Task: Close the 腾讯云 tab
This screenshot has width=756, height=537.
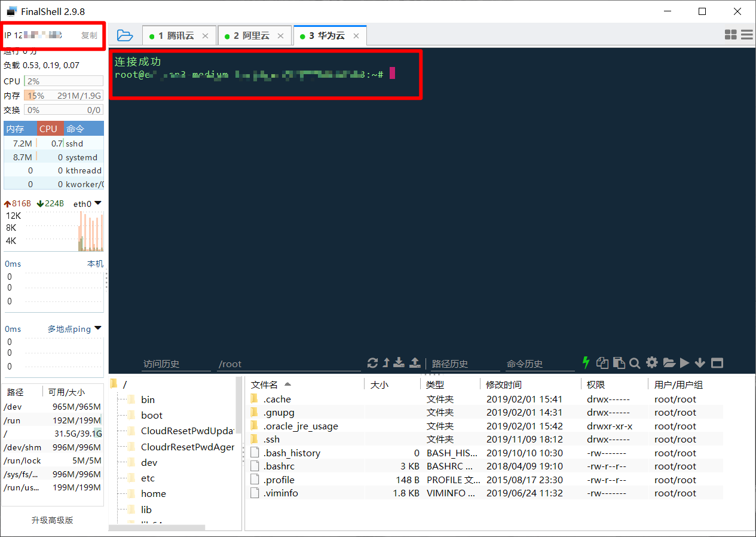Action: click(x=206, y=36)
